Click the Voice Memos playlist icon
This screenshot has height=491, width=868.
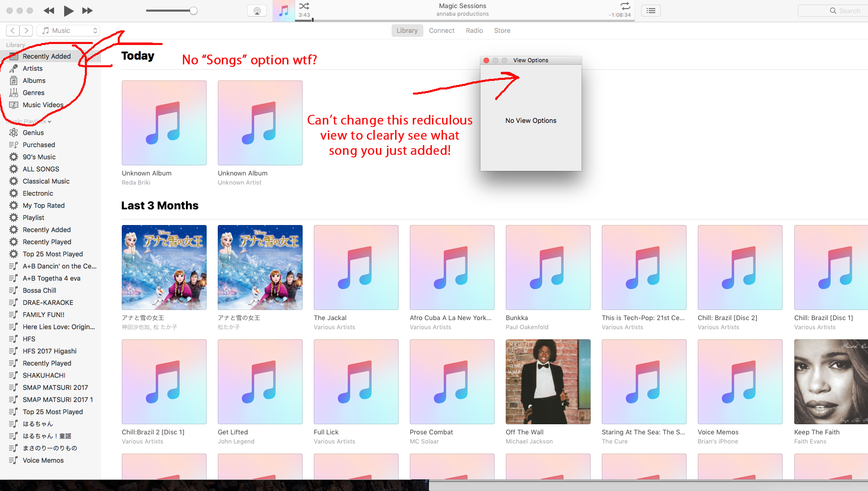(14, 460)
